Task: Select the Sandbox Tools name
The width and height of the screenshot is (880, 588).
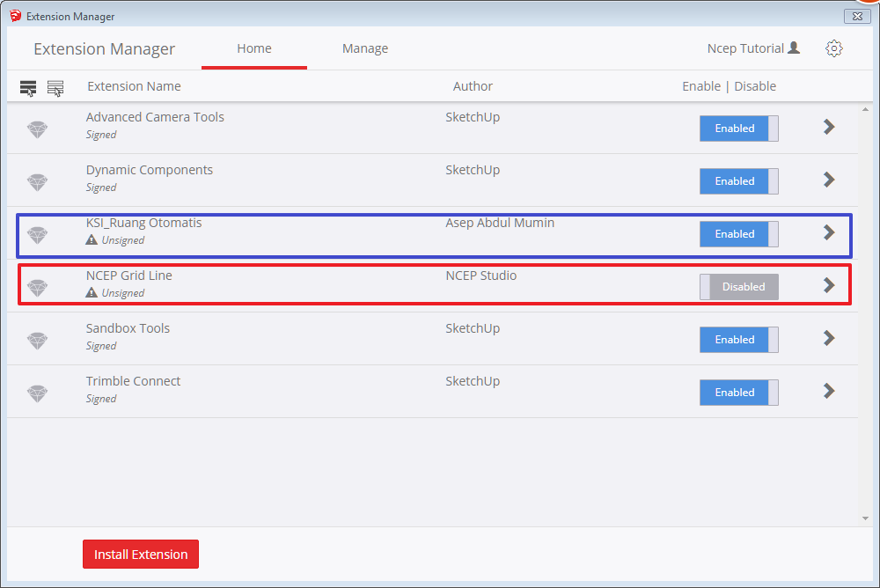Action: (x=128, y=328)
